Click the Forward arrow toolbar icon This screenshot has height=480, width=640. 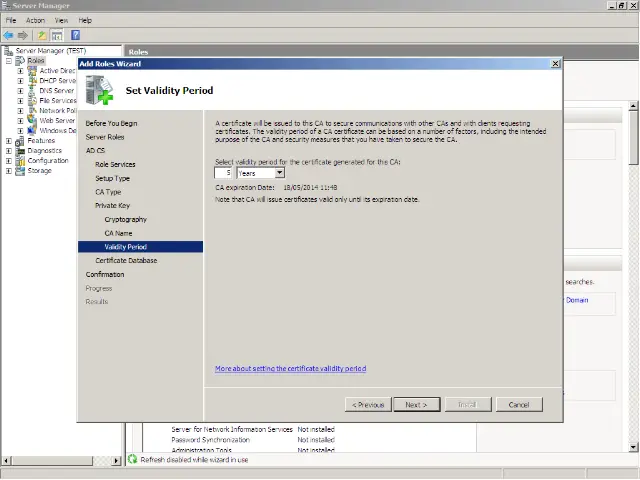click(x=23, y=35)
